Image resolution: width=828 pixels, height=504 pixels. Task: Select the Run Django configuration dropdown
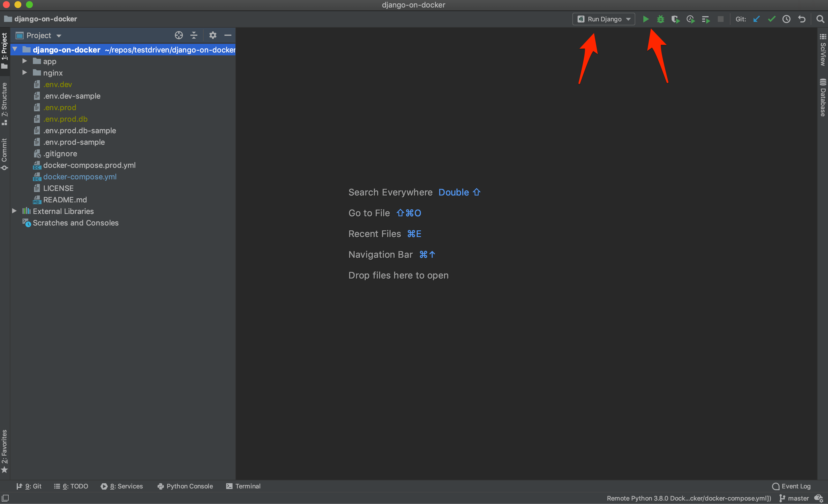(x=603, y=19)
